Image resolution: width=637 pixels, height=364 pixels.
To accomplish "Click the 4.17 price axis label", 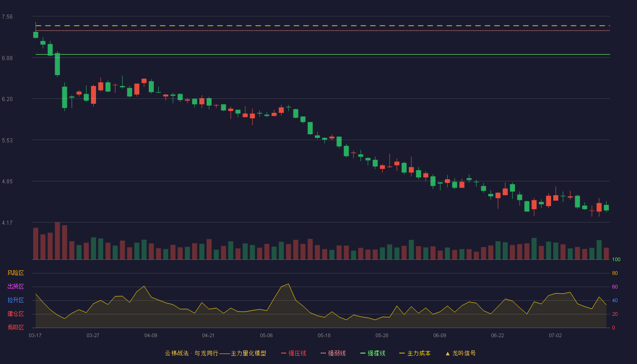I will [7, 223].
